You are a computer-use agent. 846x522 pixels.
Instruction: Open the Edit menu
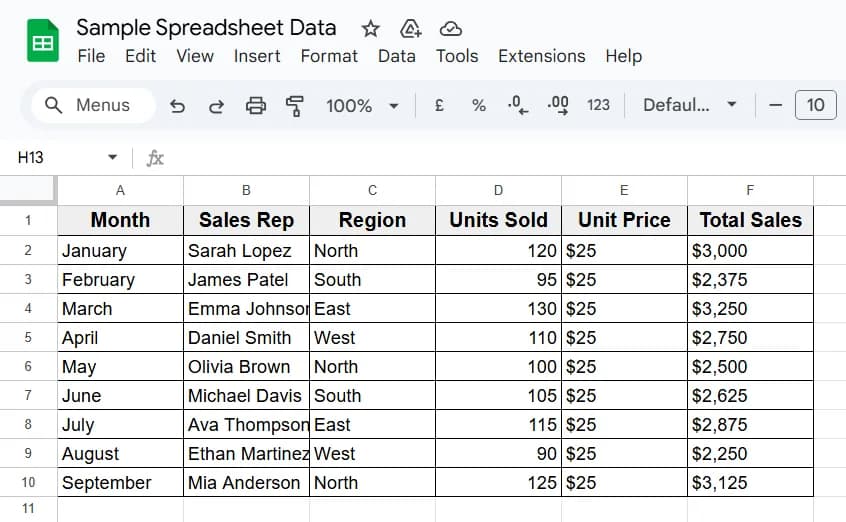point(140,56)
